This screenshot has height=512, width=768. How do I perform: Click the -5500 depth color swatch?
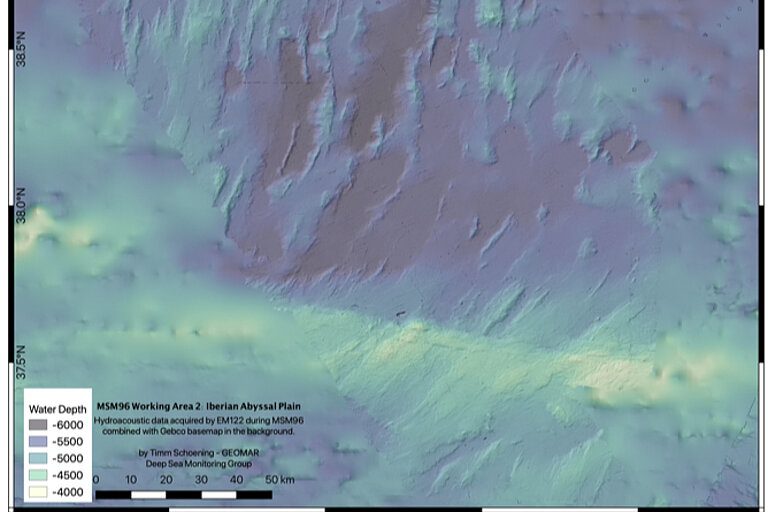[x=38, y=441]
